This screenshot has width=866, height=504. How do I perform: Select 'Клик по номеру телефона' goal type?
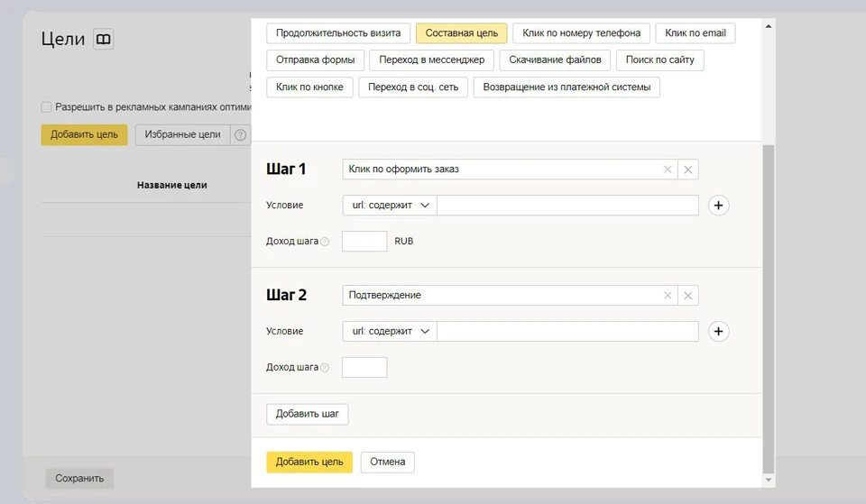(x=582, y=33)
